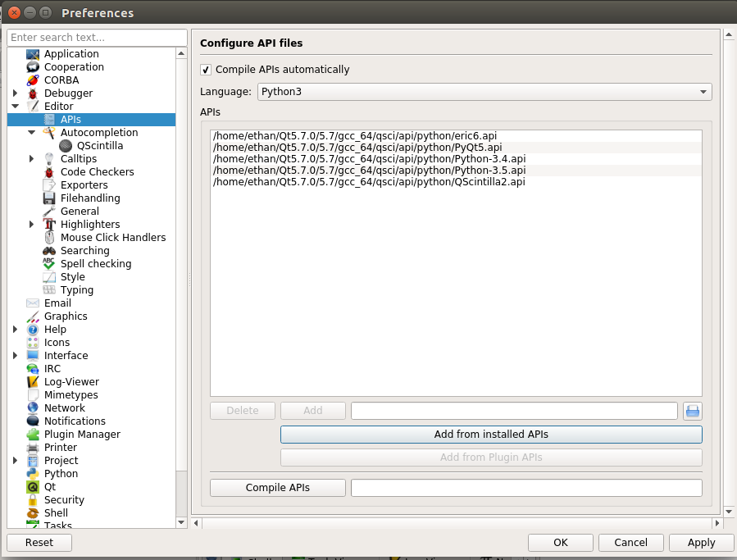Image resolution: width=737 pixels, height=560 pixels.
Task: Expand the Interface tree node
Action: click(x=16, y=356)
